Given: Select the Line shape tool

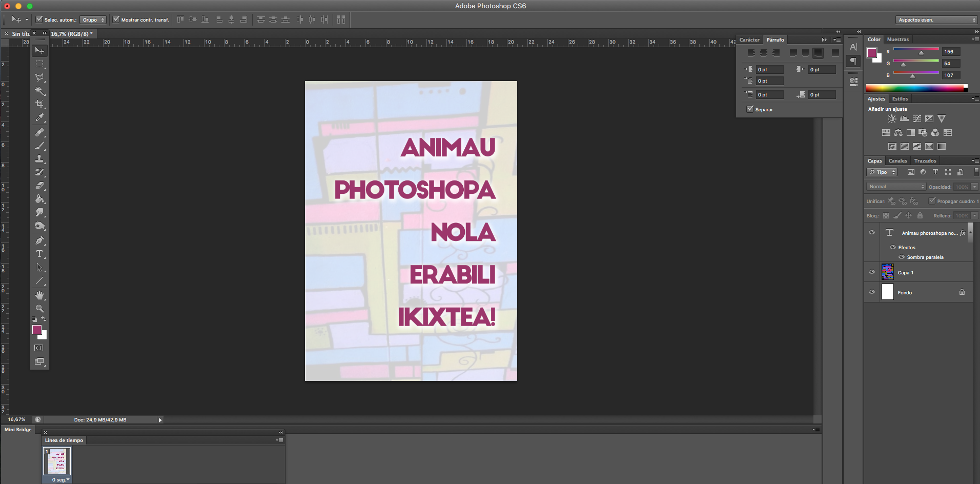Looking at the screenshot, I should pyautogui.click(x=39, y=281).
